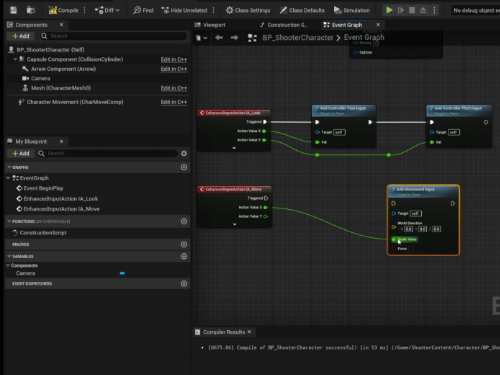500x375 pixels.
Task: Compile the blueprint
Action: [64, 10]
